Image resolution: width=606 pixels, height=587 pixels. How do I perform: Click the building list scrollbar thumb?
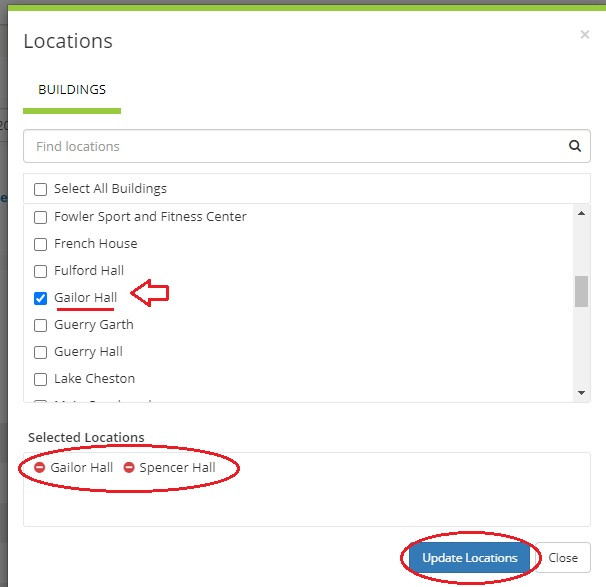pos(581,291)
